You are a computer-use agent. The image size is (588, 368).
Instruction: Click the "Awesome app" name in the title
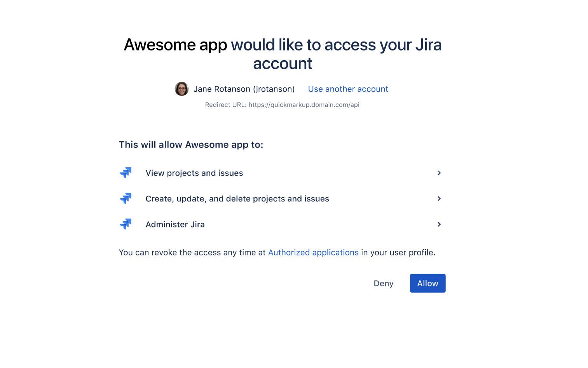(176, 45)
